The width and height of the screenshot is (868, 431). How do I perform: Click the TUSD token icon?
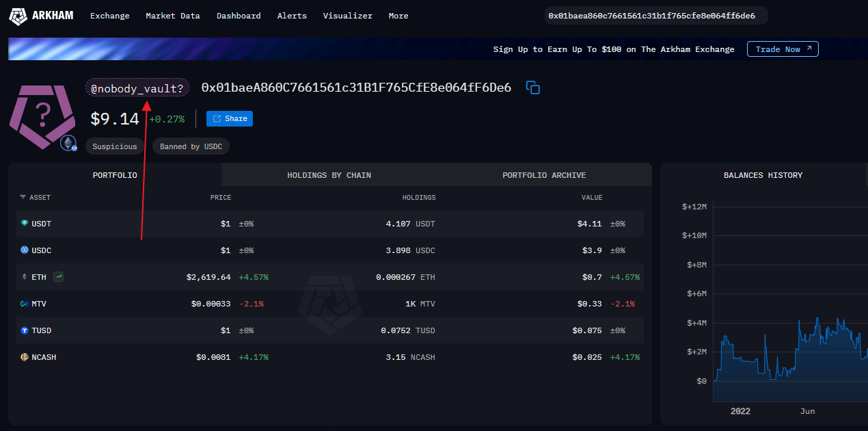click(x=25, y=330)
